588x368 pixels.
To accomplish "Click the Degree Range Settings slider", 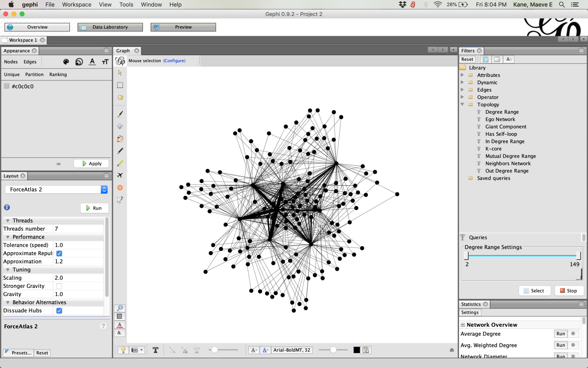I will click(x=522, y=256).
